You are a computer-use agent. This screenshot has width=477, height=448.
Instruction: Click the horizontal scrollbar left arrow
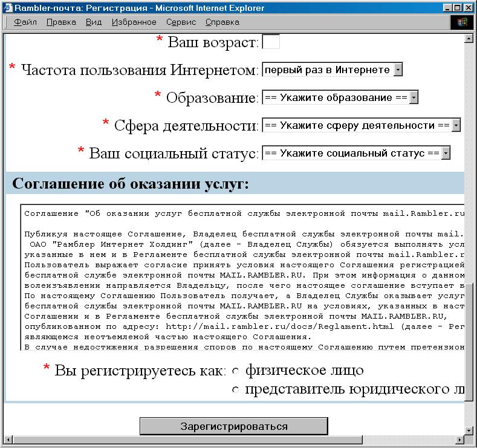[x=8, y=440]
